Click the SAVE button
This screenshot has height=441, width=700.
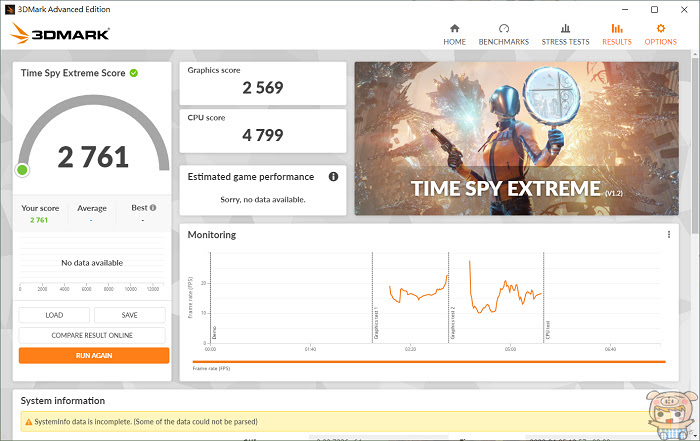(129, 315)
